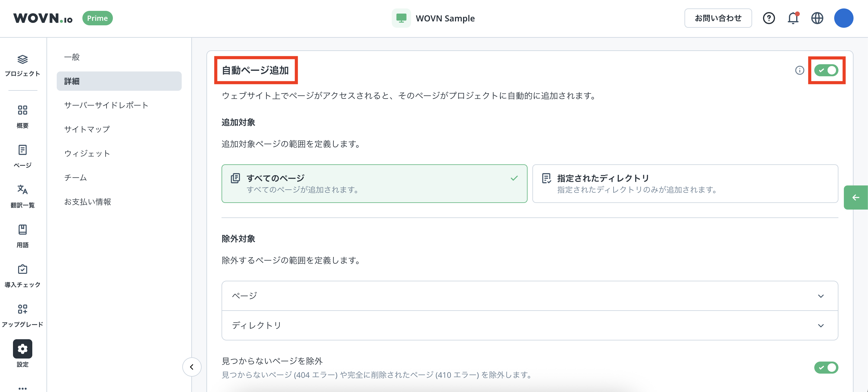The height and width of the screenshot is (392, 868).
Task: Open サイトマップ settings menu item
Action: pos(87,129)
